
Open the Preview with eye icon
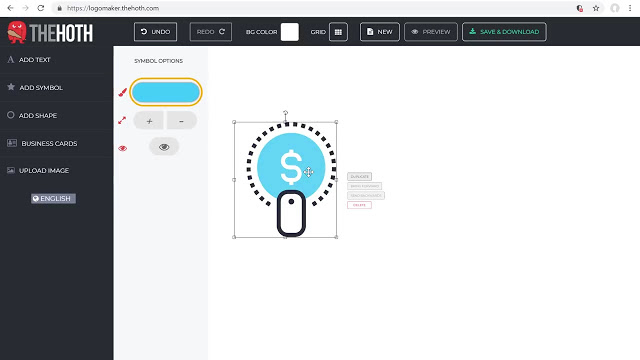tap(431, 32)
